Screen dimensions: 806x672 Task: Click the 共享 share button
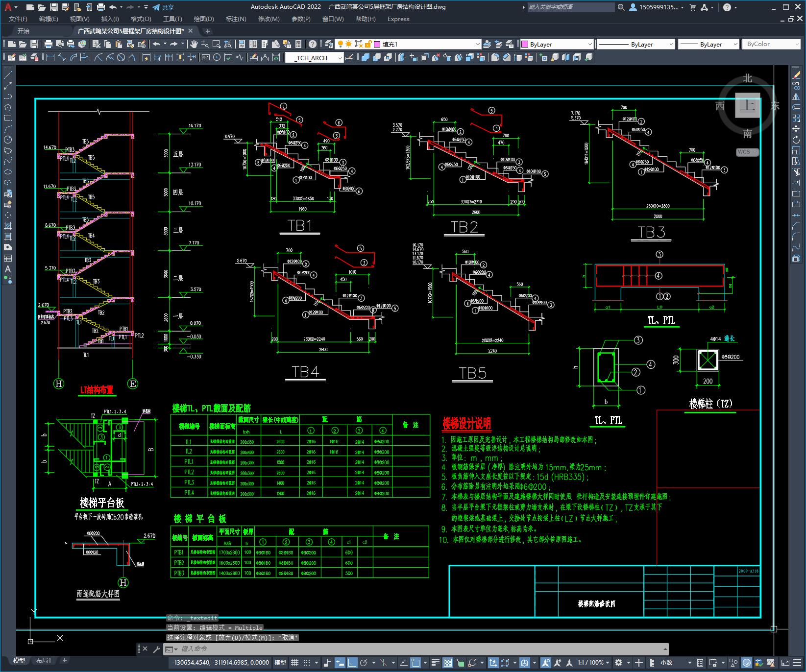click(x=163, y=7)
